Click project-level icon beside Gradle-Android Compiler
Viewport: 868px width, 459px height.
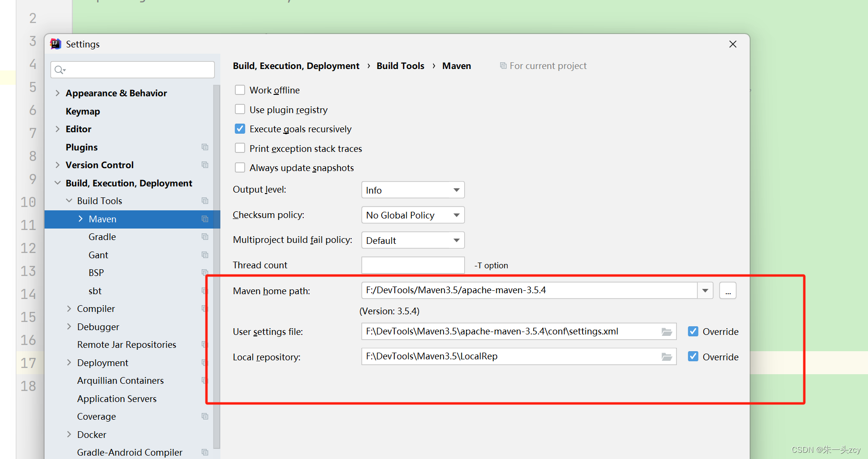point(205,452)
